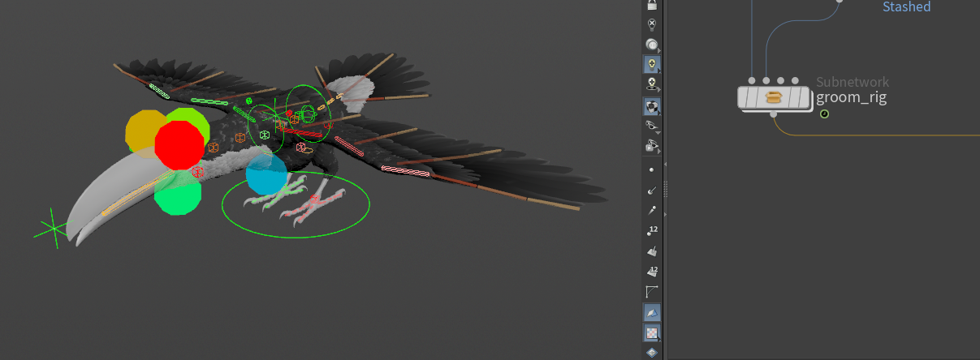Click groom_rig's first input connector

pos(752,81)
